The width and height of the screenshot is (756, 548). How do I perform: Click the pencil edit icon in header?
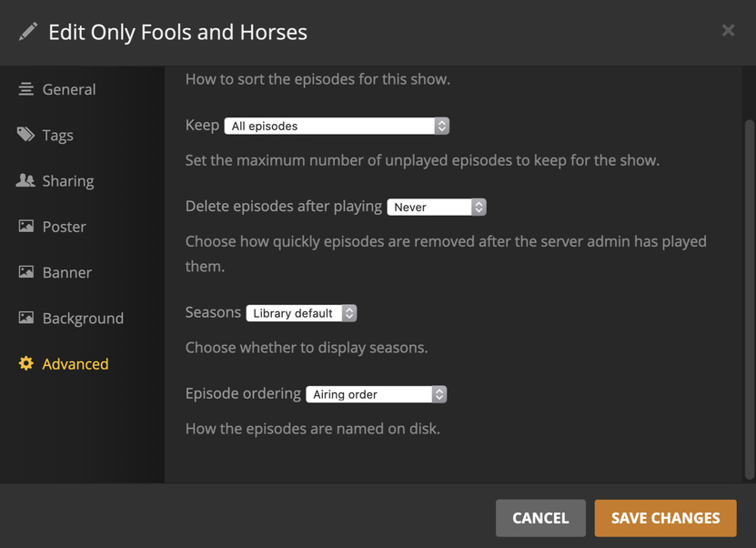28,32
